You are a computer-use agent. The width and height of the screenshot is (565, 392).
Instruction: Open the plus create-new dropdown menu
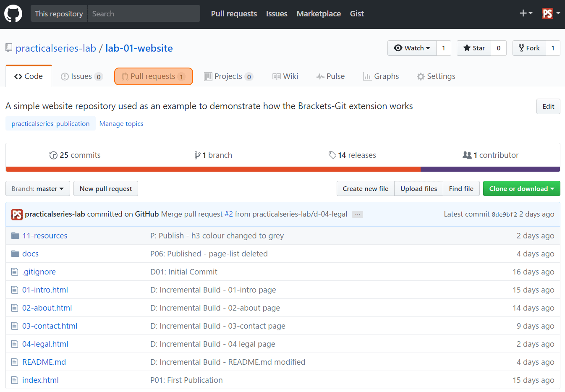click(x=526, y=13)
